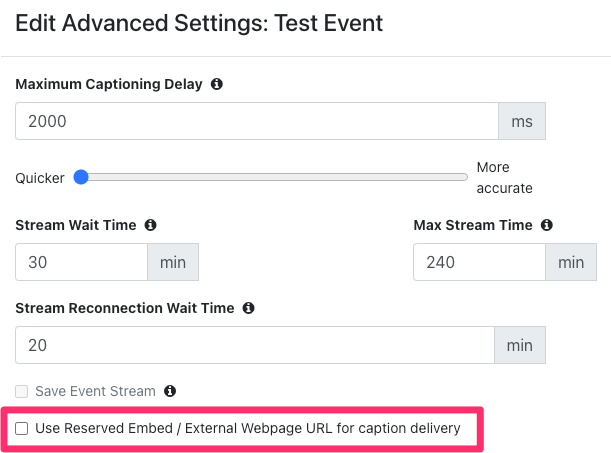Click info icon next to Save Event Stream

click(170, 391)
